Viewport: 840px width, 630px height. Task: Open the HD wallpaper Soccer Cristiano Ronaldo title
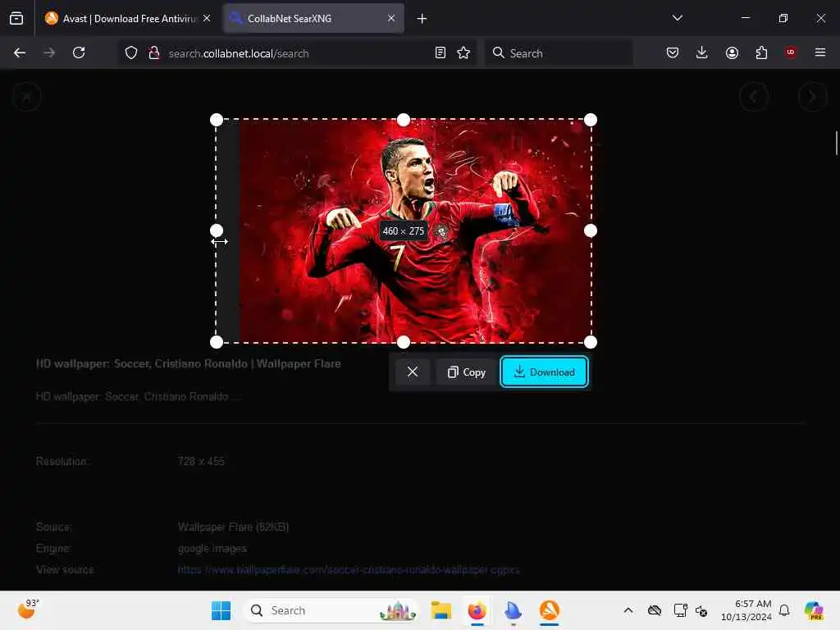tap(188, 363)
